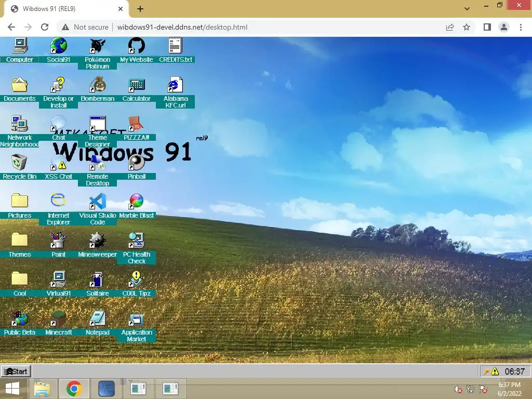The image size is (532, 399).
Task: Click the key icon in Wibdows tray
Action: 486,371
